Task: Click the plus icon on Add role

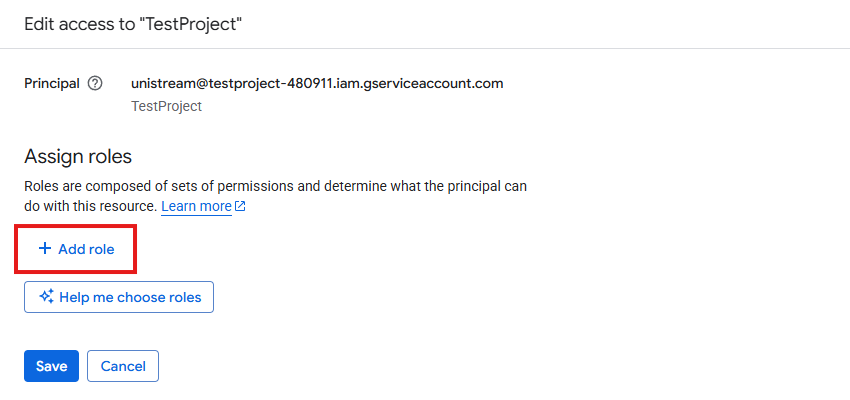Action: tap(44, 249)
